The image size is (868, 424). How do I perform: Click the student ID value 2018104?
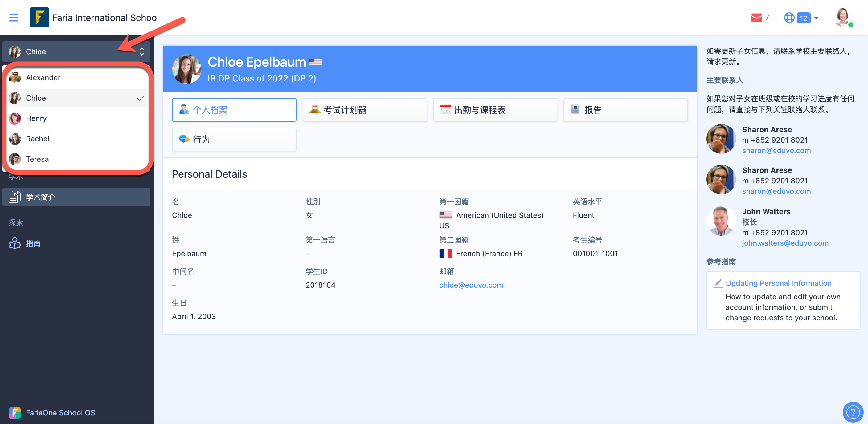click(321, 285)
